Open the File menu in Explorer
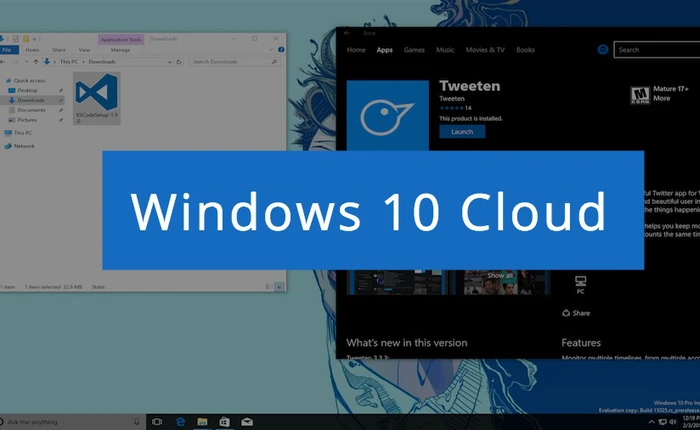This screenshot has height=430, width=700. tap(7, 50)
